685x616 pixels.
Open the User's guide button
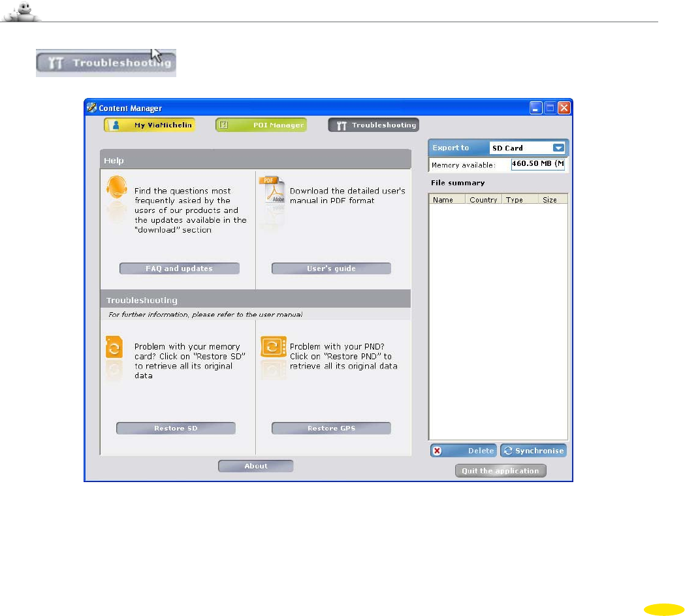331,268
